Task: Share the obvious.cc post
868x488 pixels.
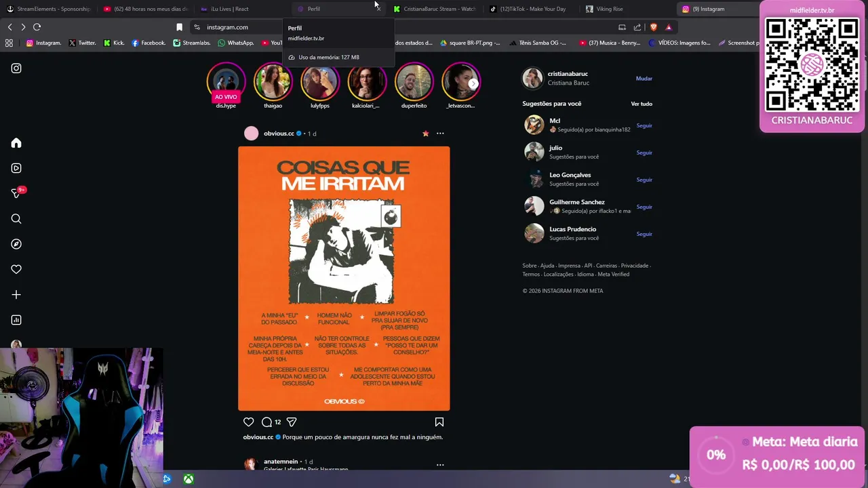Action: (292, 422)
